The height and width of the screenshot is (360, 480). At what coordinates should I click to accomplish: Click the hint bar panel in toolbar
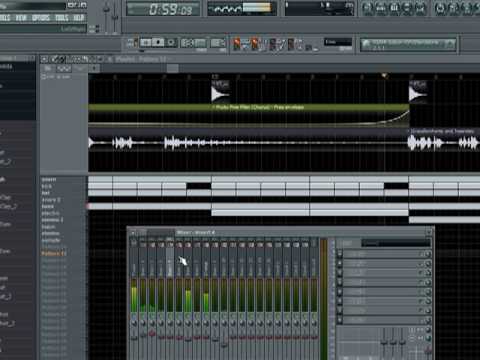[408, 45]
